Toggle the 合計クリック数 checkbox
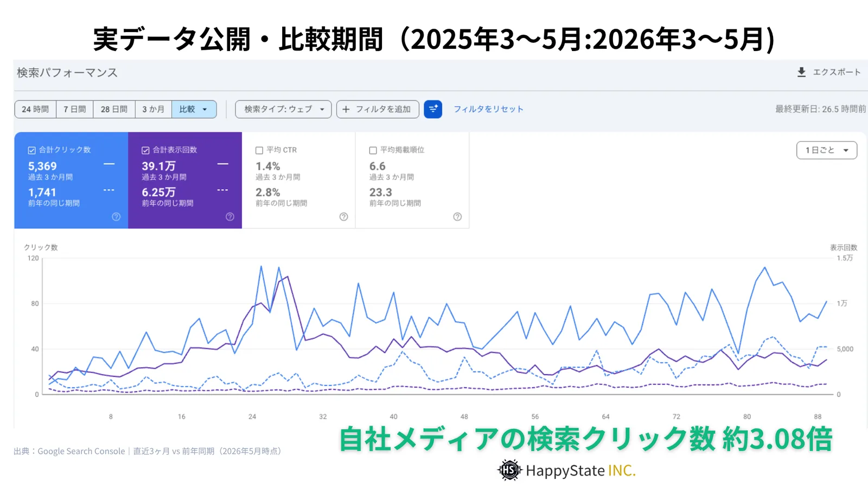868x488 pixels. [32, 150]
